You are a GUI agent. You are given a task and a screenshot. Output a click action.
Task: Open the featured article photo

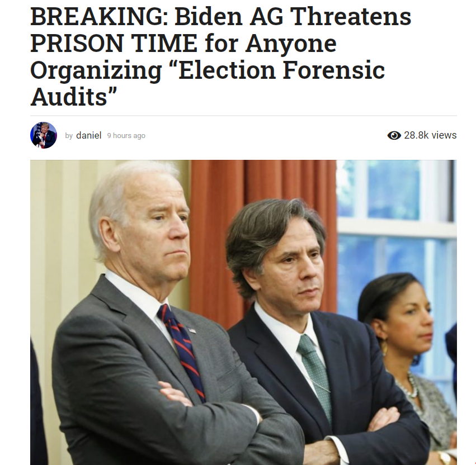pos(243,312)
